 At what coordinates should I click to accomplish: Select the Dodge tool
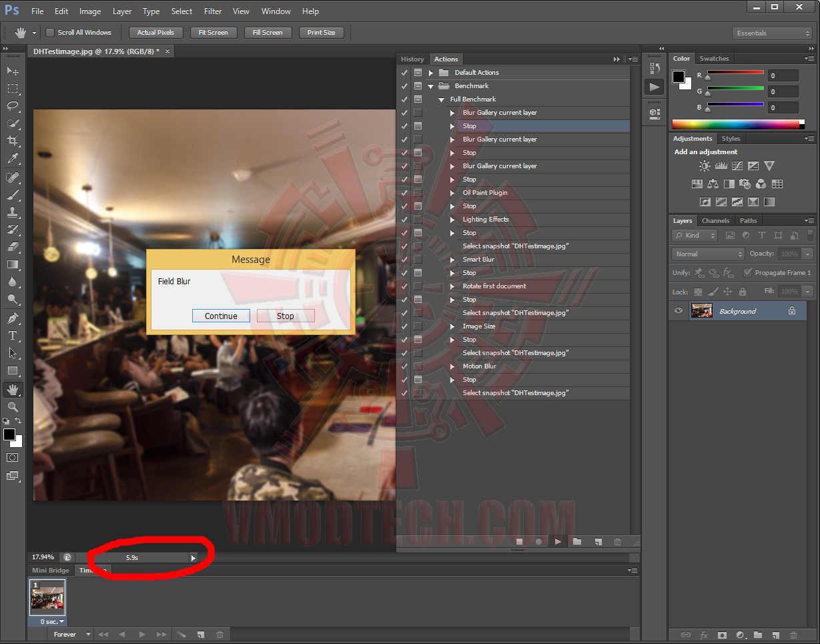coord(13,300)
